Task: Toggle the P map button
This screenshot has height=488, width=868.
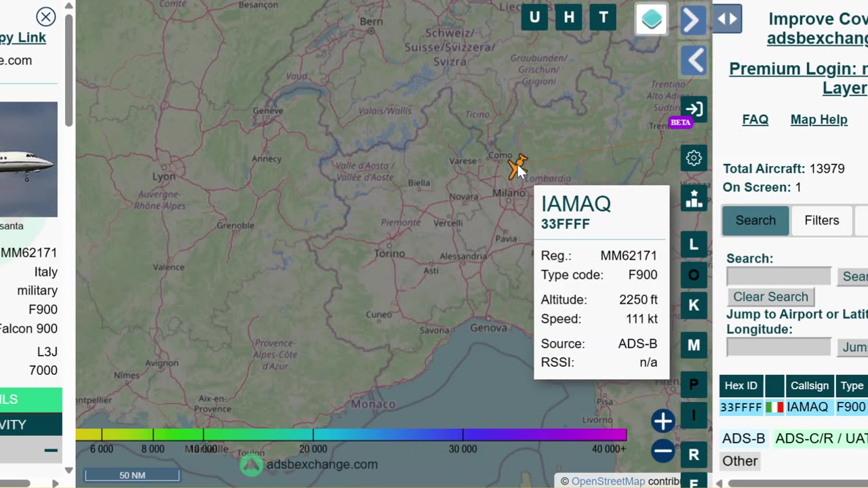Action: pos(694,385)
